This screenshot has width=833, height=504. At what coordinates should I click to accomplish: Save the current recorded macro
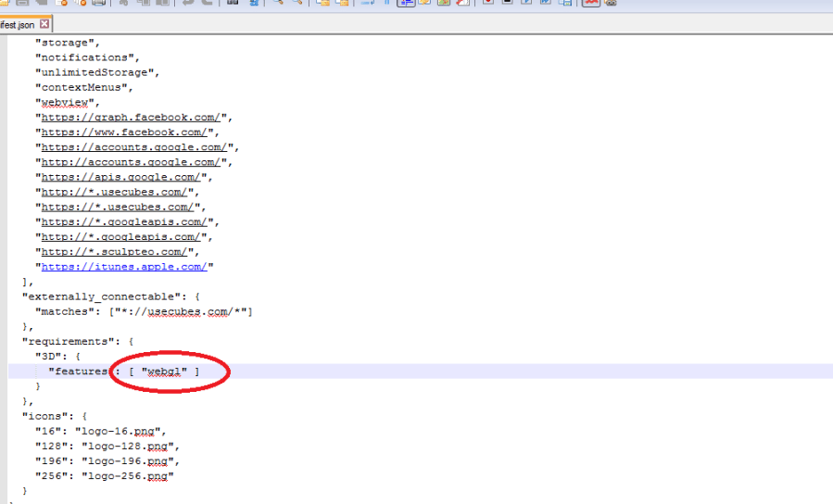pyautogui.click(x=565, y=4)
